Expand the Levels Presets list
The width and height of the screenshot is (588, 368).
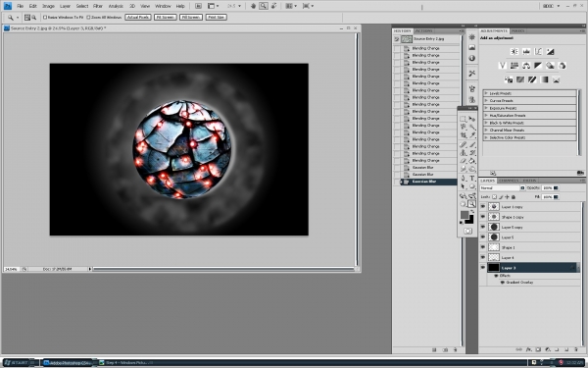[486, 93]
